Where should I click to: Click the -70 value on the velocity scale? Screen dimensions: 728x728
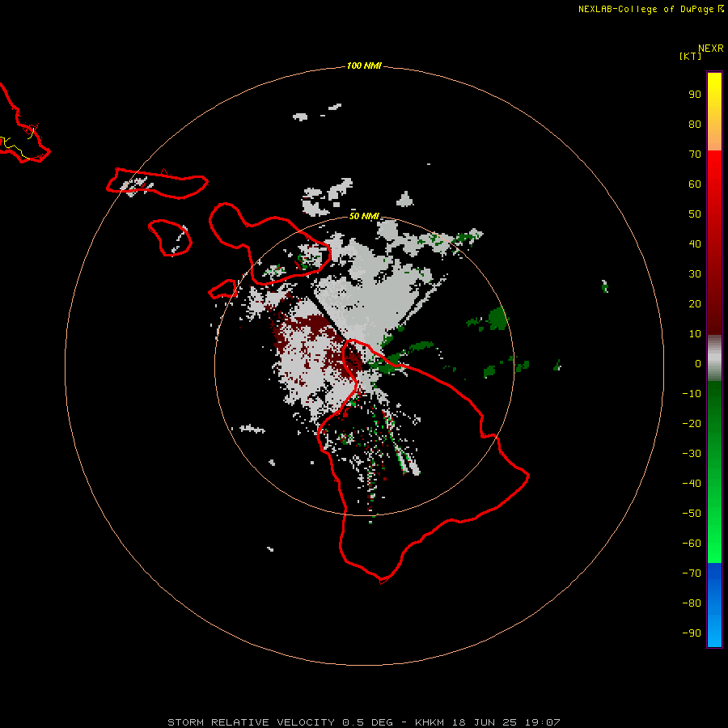pyautogui.click(x=692, y=574)
